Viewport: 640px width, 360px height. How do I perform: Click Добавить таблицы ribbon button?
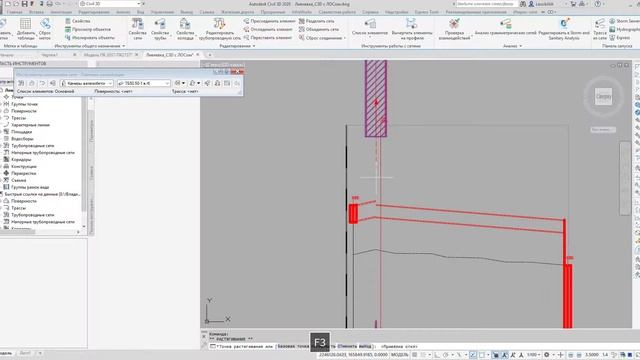26,29
